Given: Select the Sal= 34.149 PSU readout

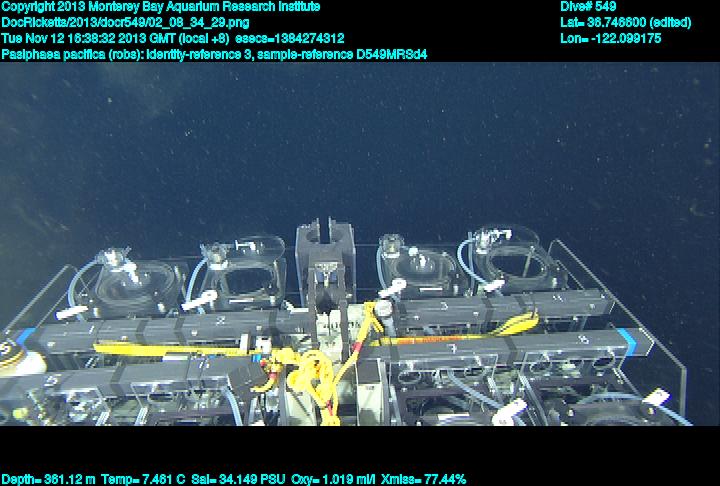Looking at the screenshot, I should pos(238,480).
